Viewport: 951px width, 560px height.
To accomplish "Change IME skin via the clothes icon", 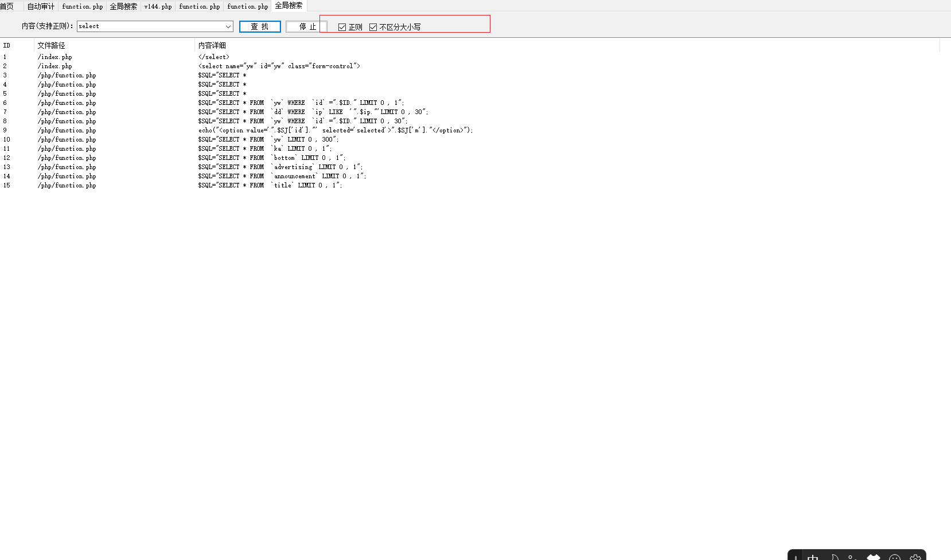I will tap(874, 556).
